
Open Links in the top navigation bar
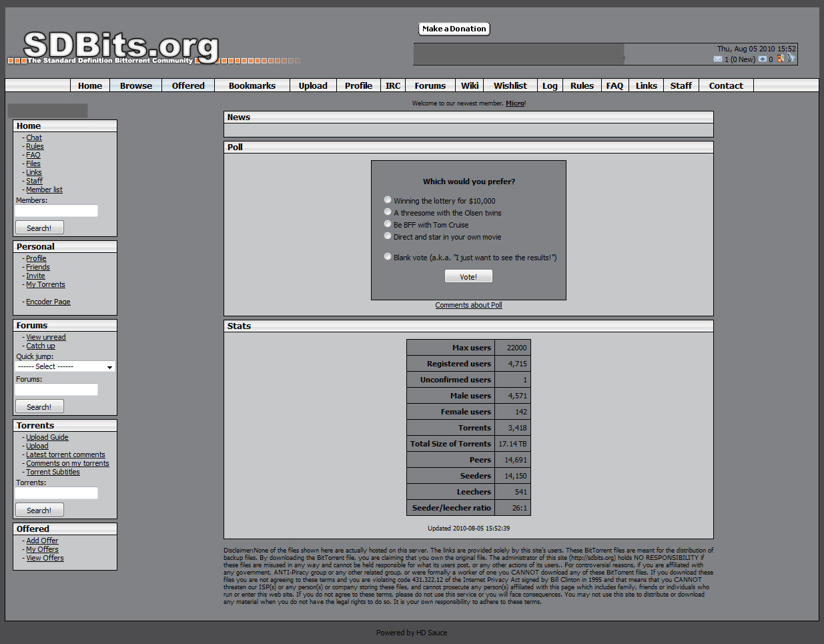(x=646, y=85)
